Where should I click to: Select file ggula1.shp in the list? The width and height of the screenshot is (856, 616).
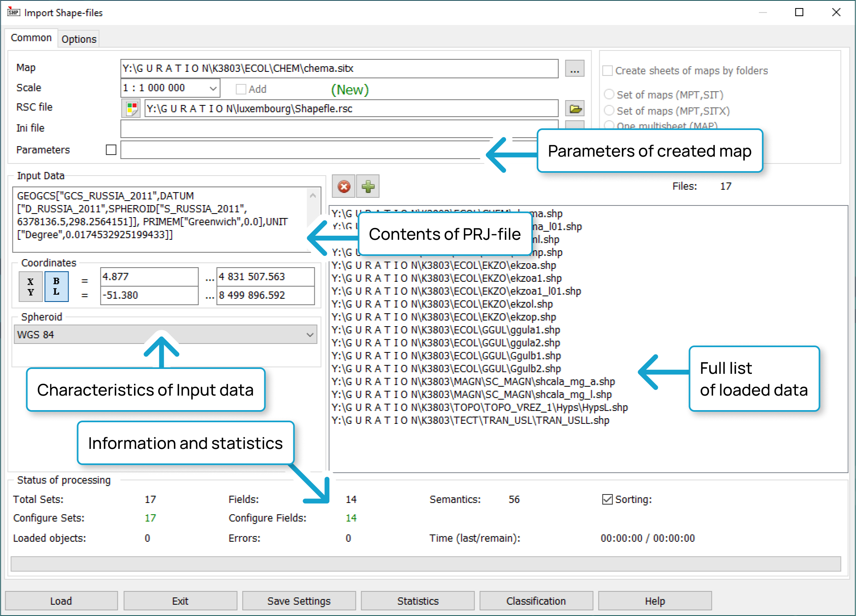[446, 330]
